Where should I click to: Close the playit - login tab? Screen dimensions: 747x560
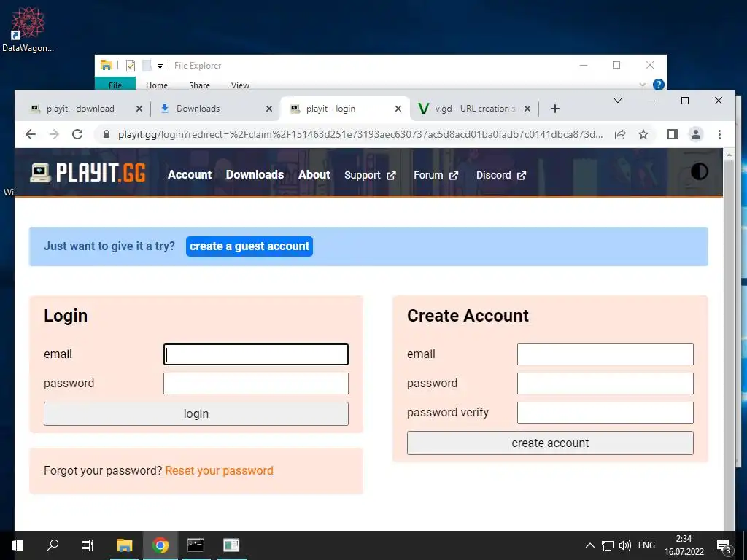point(398,109)
